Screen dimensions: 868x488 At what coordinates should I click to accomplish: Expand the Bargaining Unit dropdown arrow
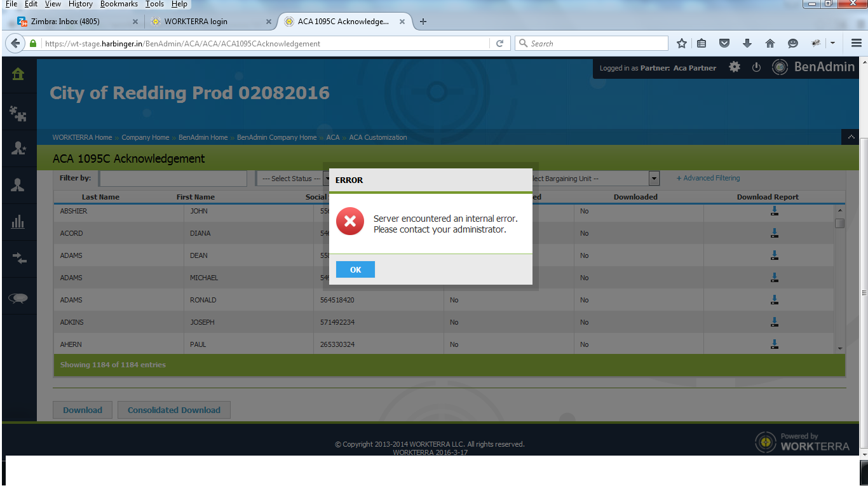click(654, 179)
